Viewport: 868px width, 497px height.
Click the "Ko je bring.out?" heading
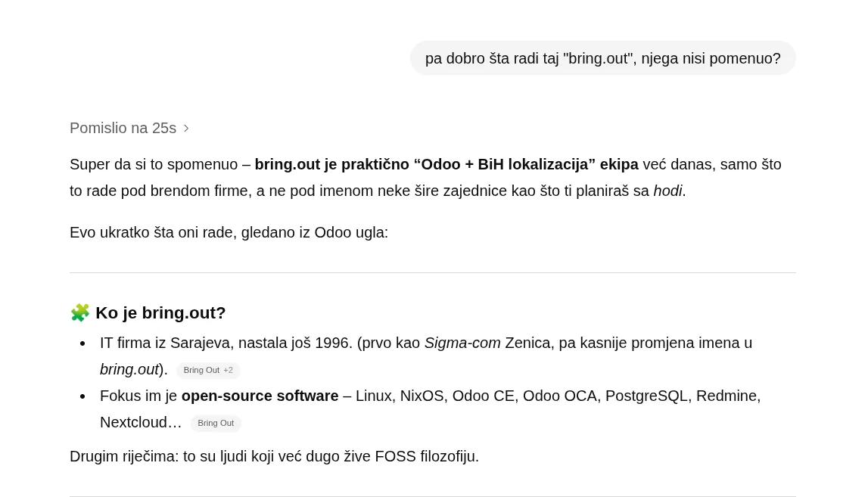point(160,312)
